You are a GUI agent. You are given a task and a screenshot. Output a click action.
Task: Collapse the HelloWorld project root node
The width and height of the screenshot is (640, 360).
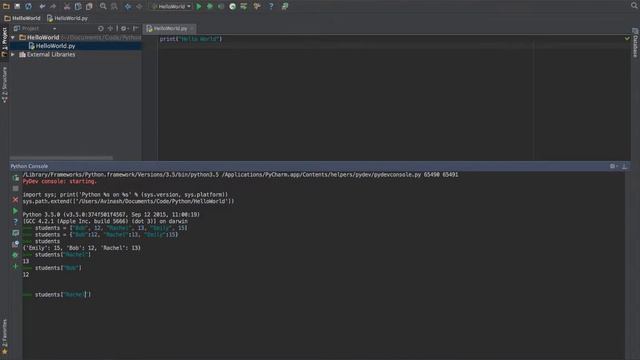13,38
